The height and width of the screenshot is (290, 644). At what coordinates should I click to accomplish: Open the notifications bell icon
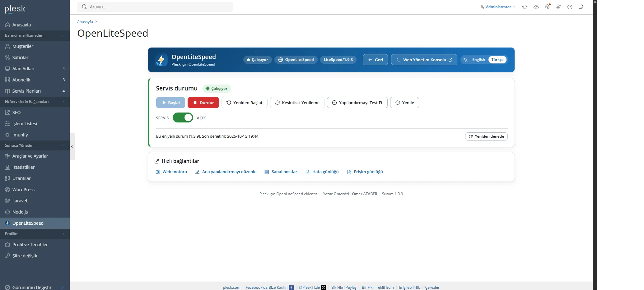pyautogui.click(x=525, y=7)
